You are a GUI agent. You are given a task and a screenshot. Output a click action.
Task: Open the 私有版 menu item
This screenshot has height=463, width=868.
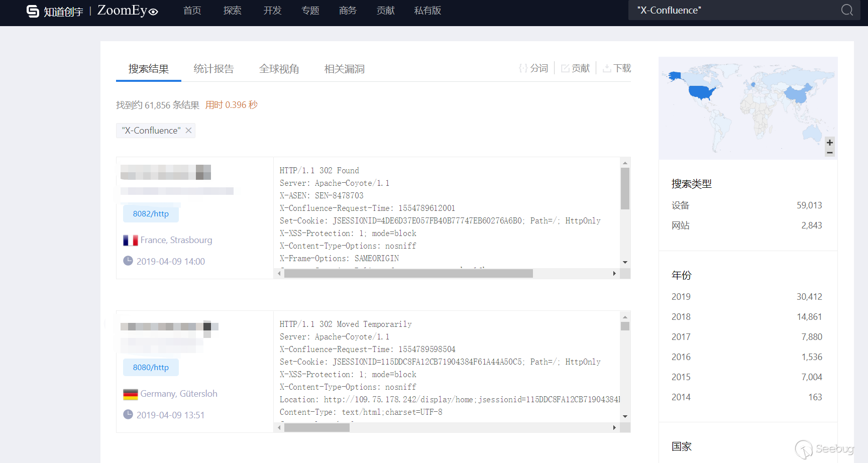click(x=428, y=11)
